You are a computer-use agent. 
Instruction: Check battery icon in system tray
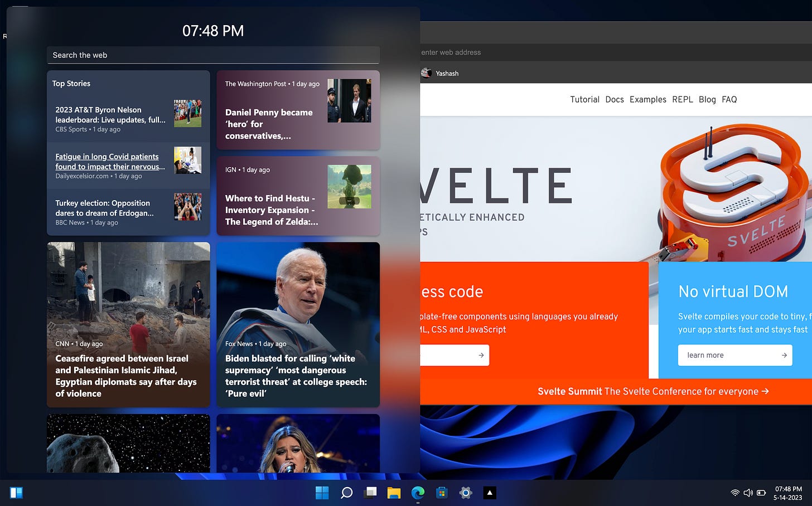[x=762, y=493]
